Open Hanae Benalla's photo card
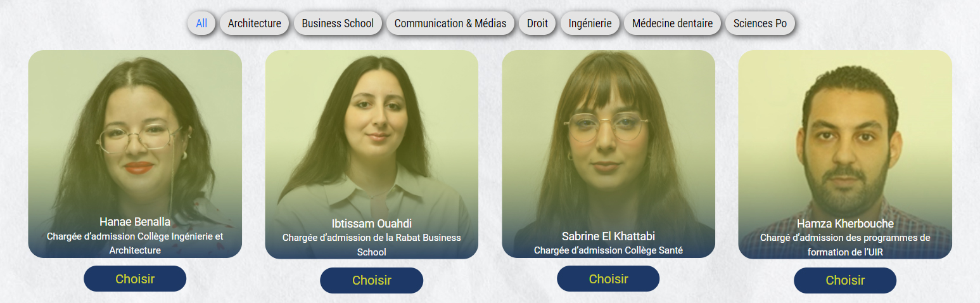The image size is (980, 303). click(x=135, y=154)
